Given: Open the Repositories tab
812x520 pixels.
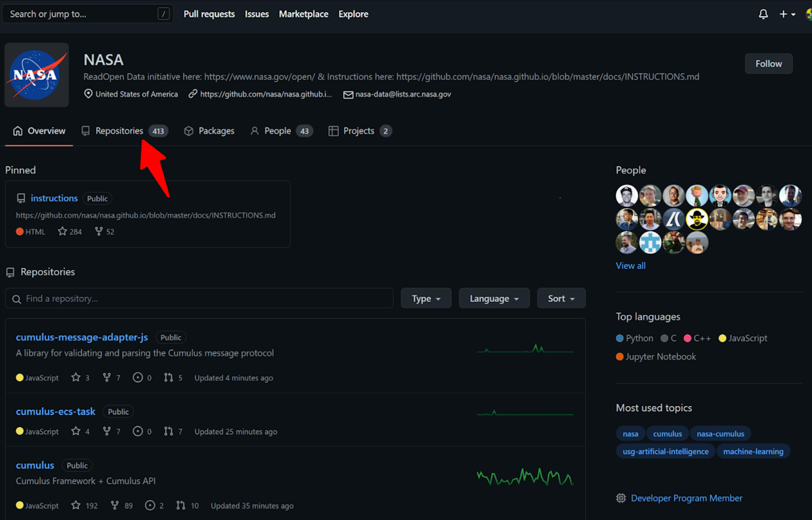Looking at the screenshot, I should coord(119,130).
